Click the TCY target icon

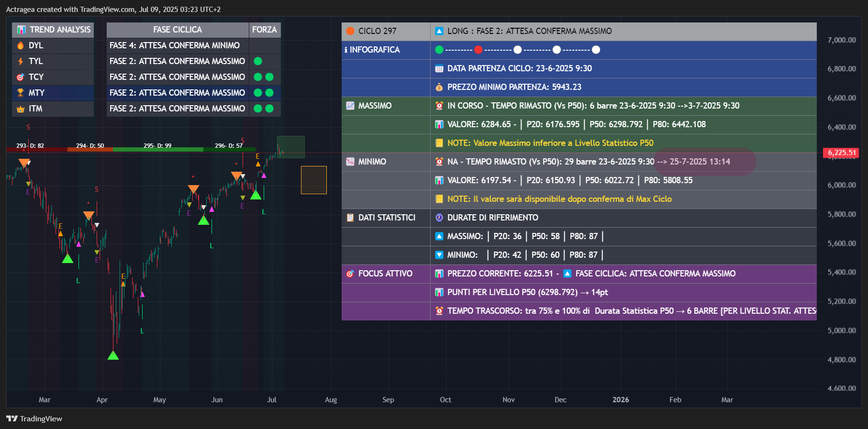[x=21, y=77]
